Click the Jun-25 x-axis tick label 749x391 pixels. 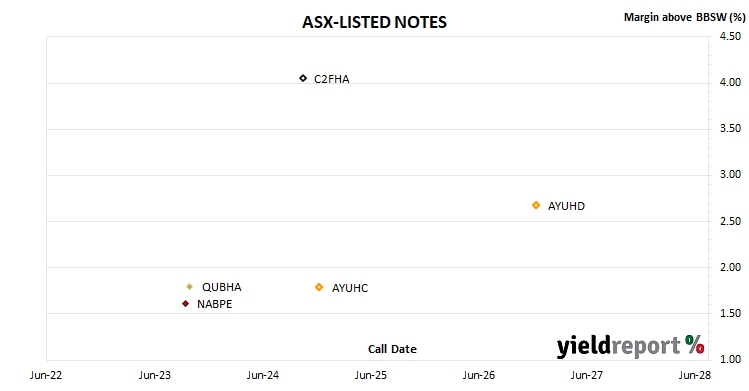point(371,375)
